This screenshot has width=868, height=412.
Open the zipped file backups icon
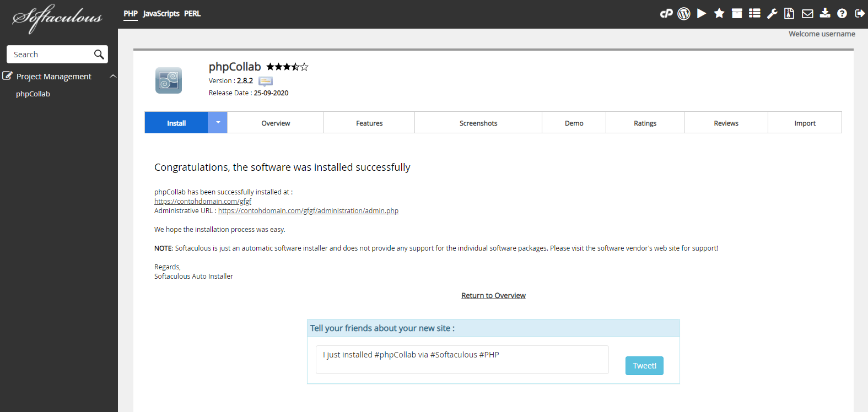[x=789, y=14]
